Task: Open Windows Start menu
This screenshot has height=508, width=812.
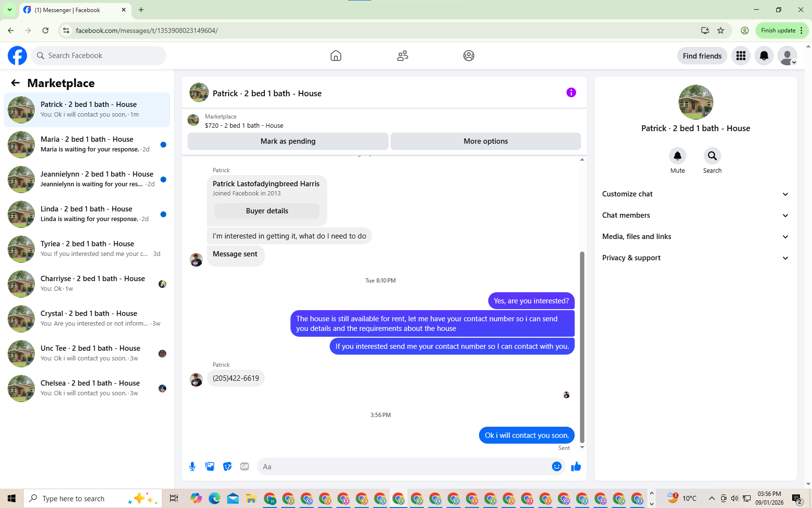Action: 12,498
